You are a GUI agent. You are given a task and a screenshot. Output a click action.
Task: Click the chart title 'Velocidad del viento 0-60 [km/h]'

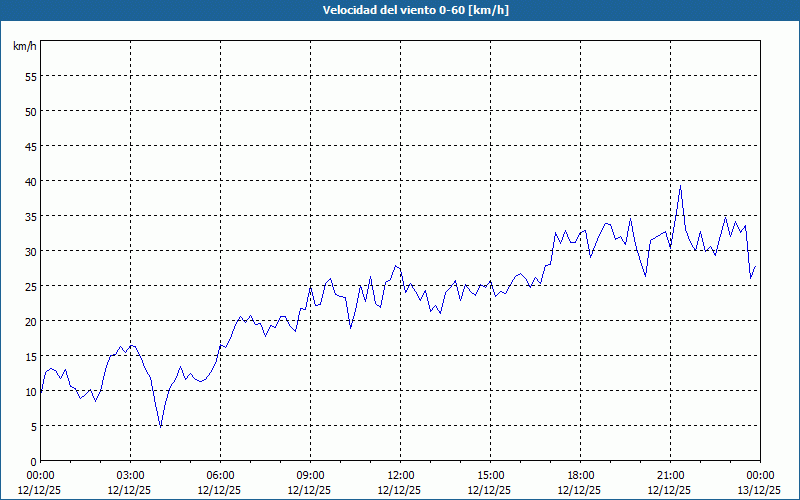pyautogui.click(x=399, y=11)
